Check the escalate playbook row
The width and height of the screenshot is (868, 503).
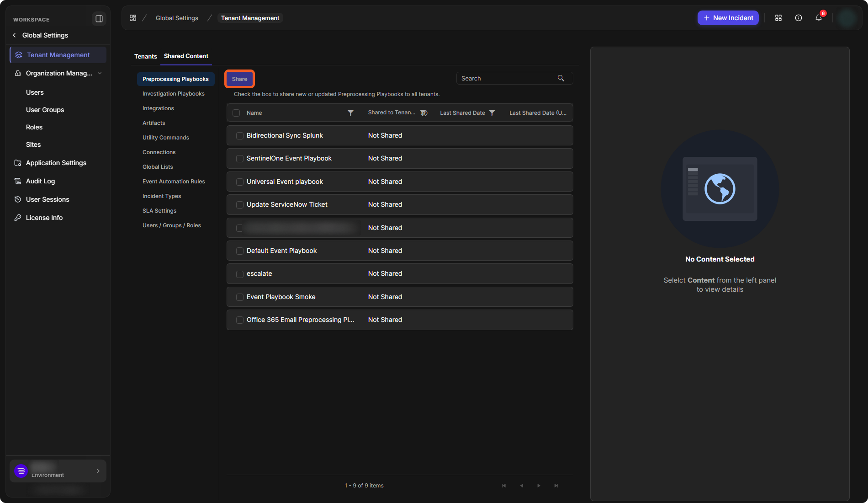[x=239, y=274]
